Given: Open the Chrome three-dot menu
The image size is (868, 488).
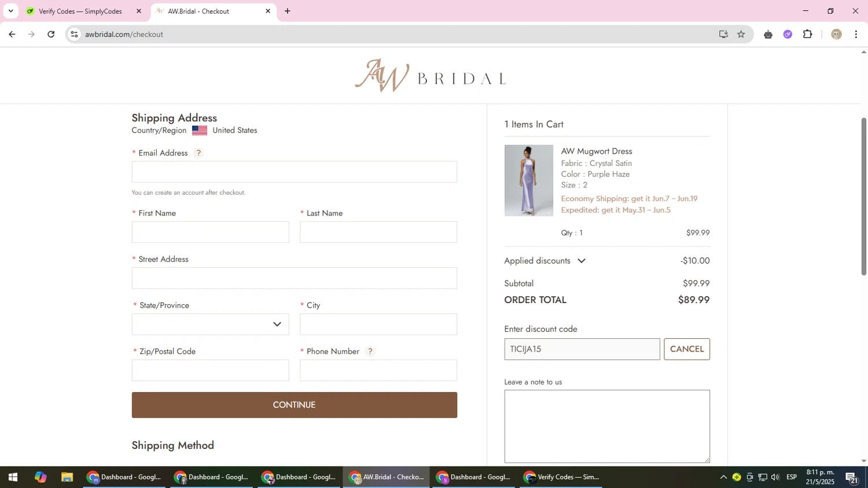Looking at the screenshot, I should point(856,34).
